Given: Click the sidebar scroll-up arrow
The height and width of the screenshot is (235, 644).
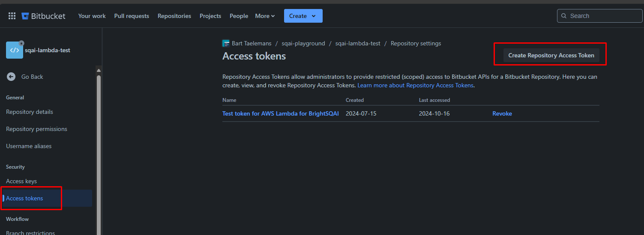Looking at the screenshot, I should pos(99,70).
